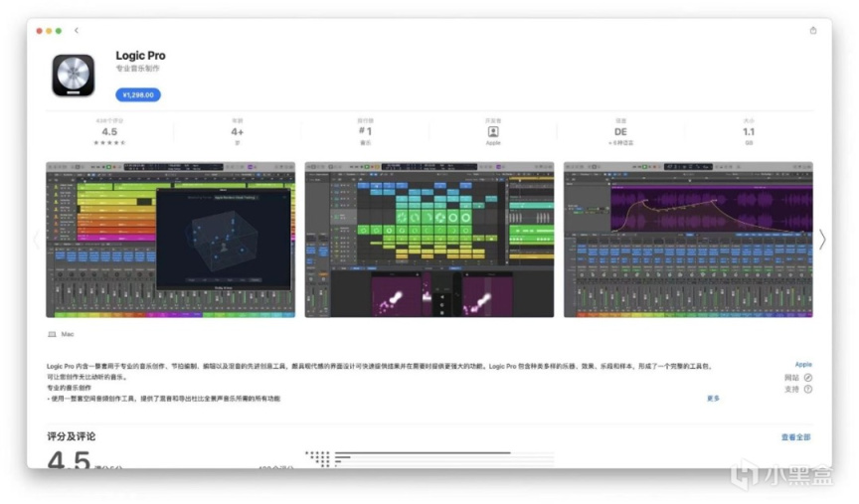859x504 pixels.
Task: View the 4.5 star rating summary
Action: click(x=109, y=132)
